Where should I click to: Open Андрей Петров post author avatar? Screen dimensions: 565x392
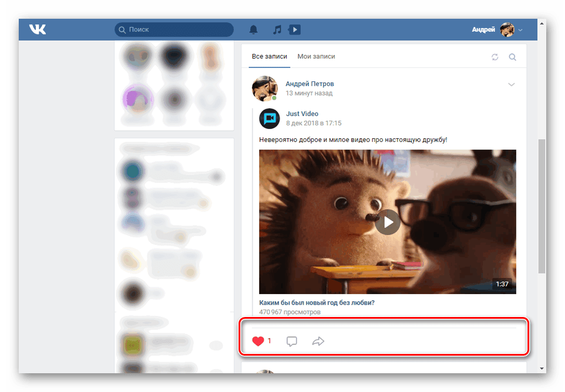click(x=265, y=88)
